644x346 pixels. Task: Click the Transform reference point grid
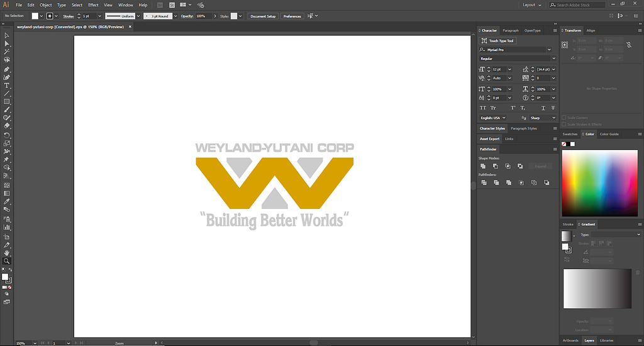pos(565,45)
